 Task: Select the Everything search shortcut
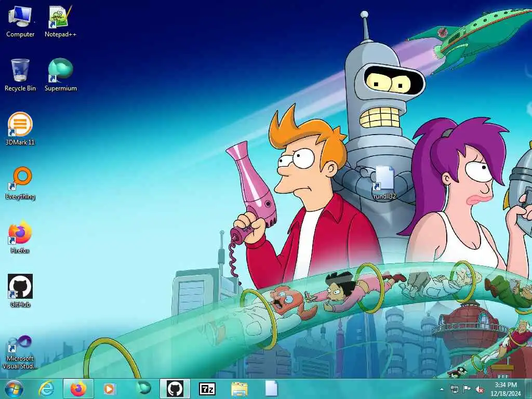[x=20, y=183]
